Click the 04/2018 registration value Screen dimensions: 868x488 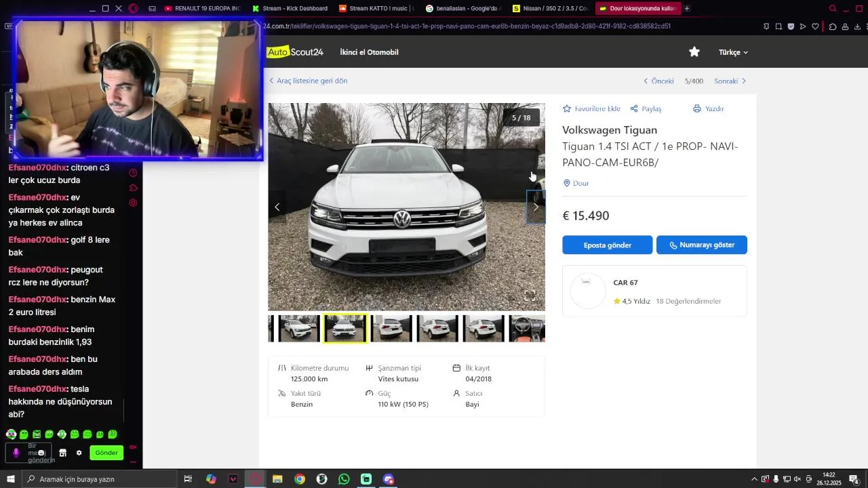coord(479,379)
